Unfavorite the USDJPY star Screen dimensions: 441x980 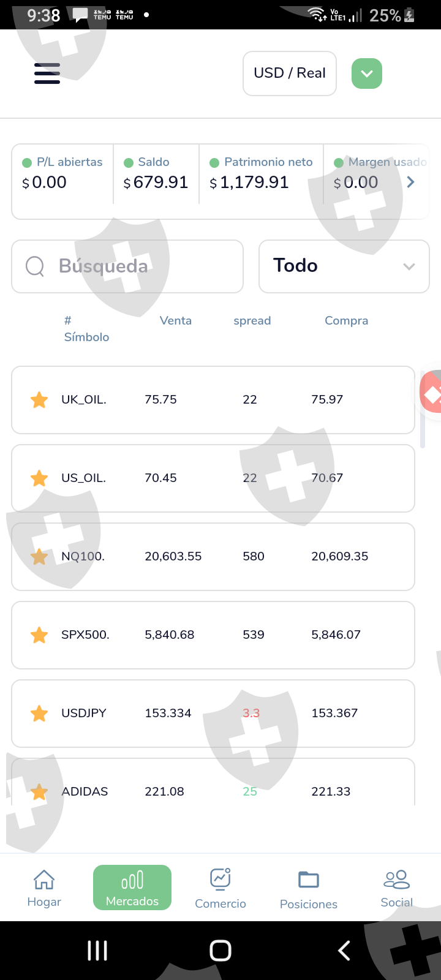tap(39, 714)
